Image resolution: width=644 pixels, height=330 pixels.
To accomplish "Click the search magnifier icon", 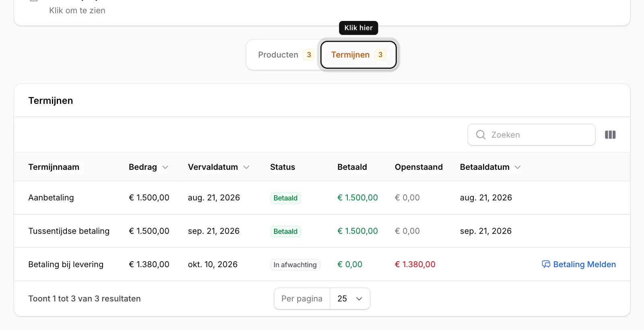I will pos(481,135).
